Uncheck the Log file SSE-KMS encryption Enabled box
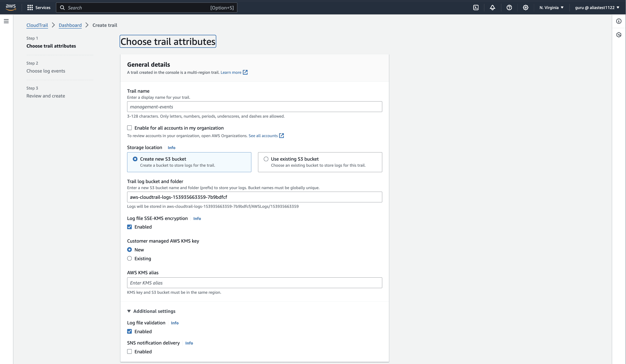 click(129, 227)
